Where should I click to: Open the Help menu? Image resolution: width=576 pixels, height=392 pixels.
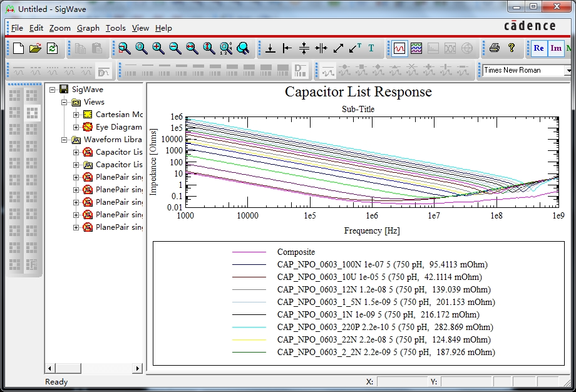click(163, 28)
